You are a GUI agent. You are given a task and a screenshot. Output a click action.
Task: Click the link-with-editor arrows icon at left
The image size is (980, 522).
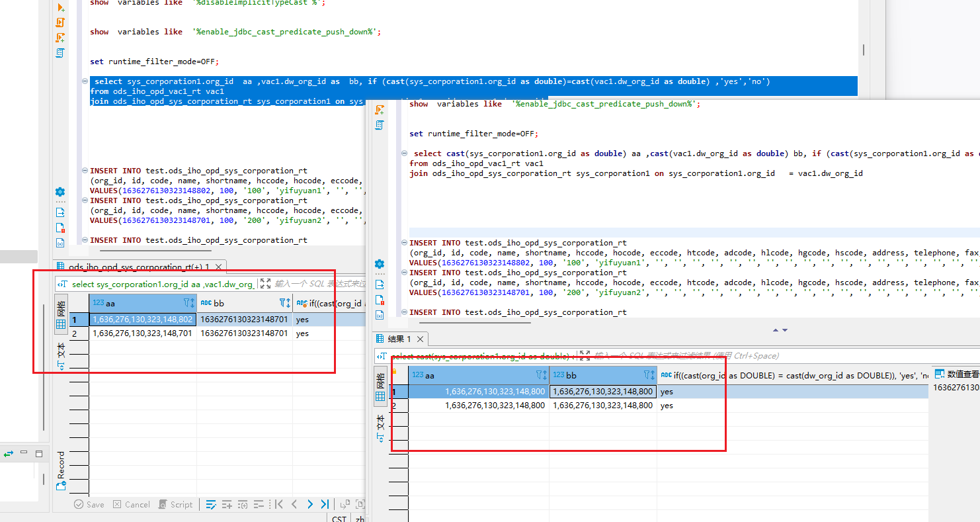point(9,454)
